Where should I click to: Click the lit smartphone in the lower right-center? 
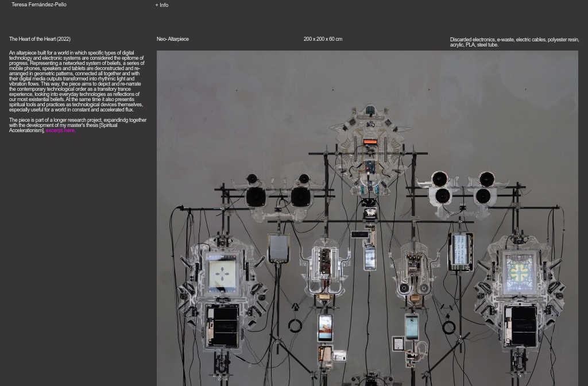(x=411, y=326)
